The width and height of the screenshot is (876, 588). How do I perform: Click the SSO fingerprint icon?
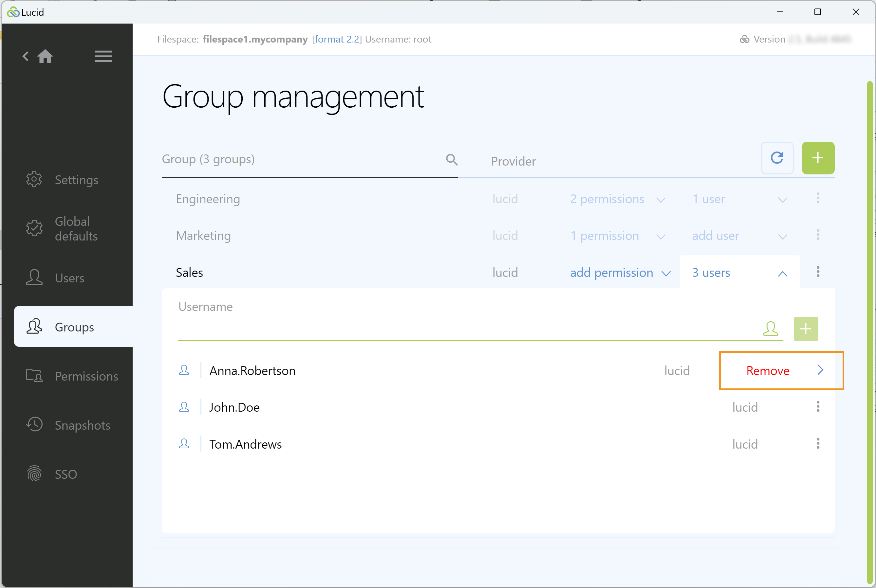[x=34, y=473]
